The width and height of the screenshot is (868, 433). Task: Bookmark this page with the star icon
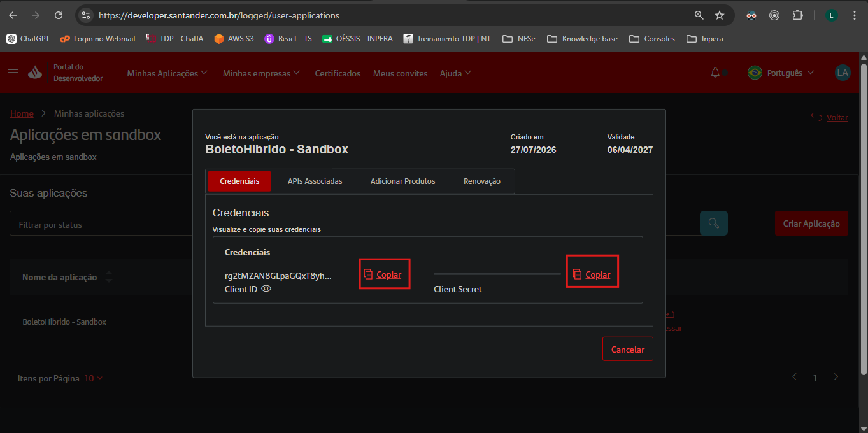click(x=720, y=15)
